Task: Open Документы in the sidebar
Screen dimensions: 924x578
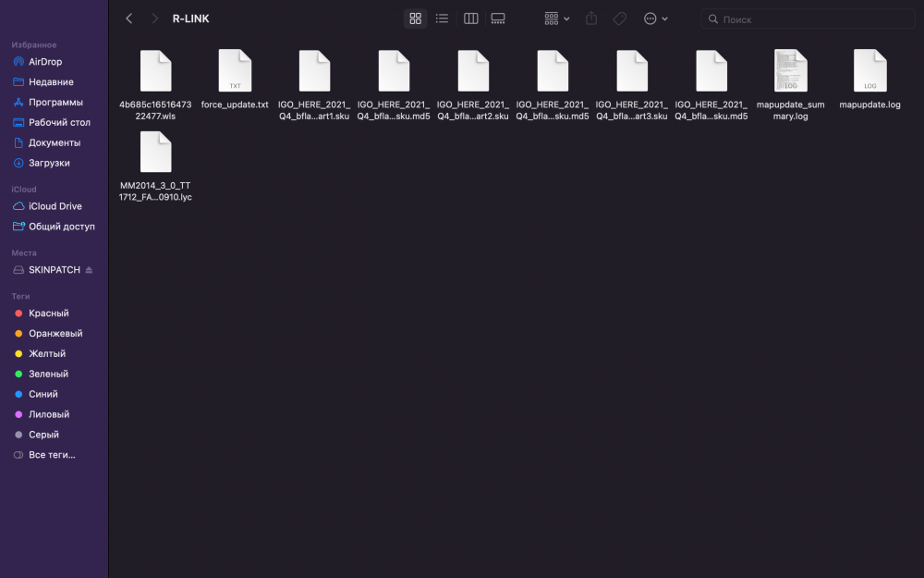Action: (55, 142)
